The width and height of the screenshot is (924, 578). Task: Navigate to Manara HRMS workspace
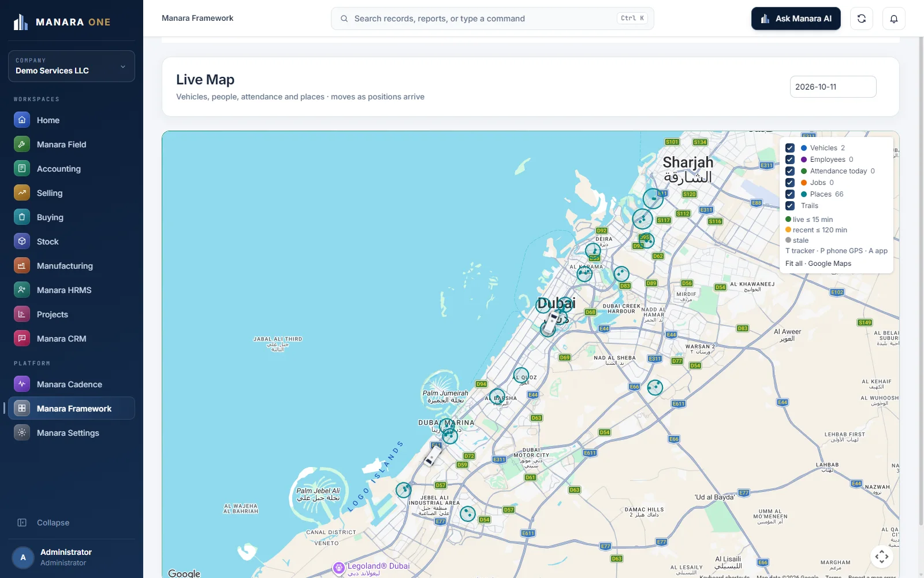point(72,290)
